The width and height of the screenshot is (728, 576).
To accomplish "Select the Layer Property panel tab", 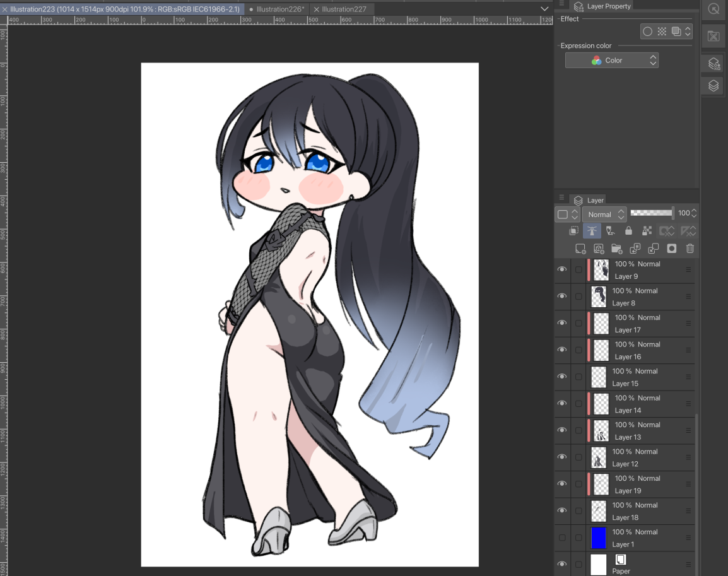I will (x=602, y=6).
